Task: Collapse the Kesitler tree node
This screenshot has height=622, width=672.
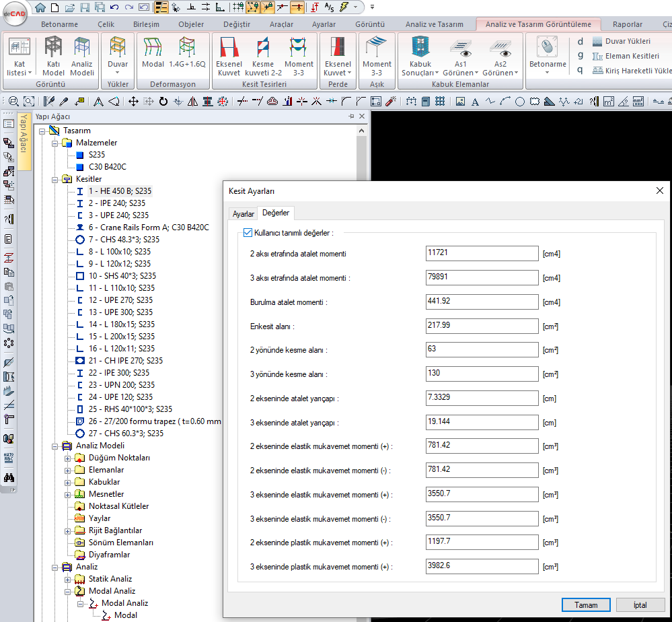Action: [55, 180]
